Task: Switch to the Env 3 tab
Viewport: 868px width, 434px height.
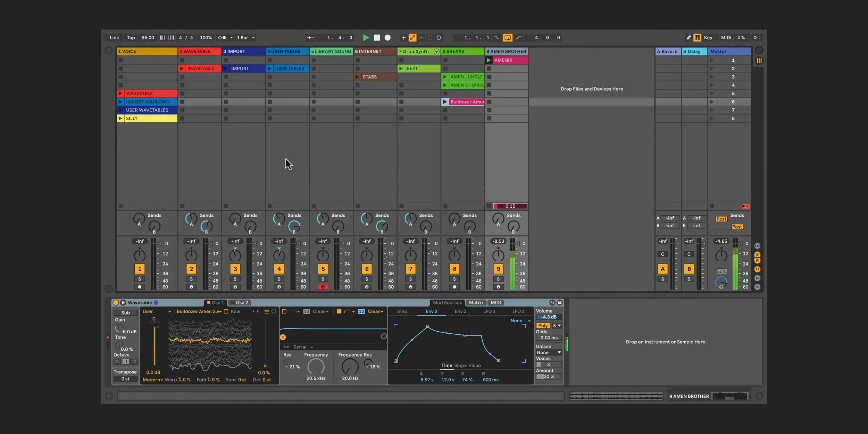Action: 460,311
